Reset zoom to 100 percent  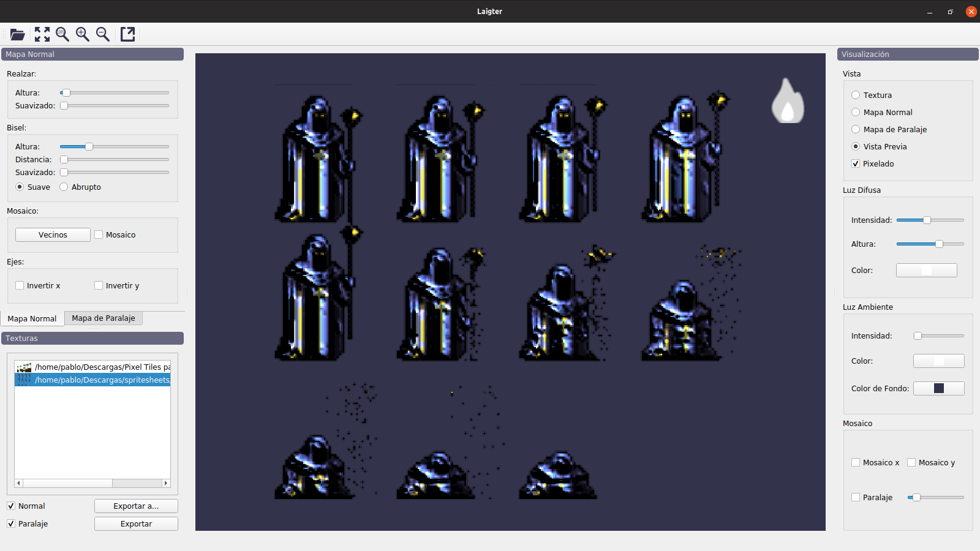click(x=62, y=34)
